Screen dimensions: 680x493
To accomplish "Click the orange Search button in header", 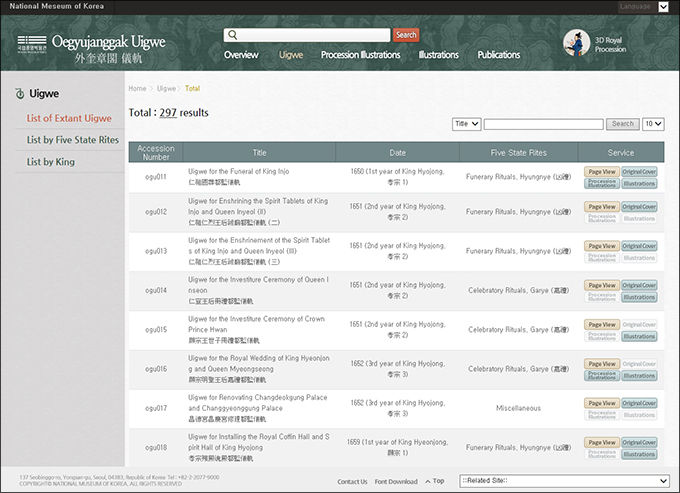I will point(406,35).
